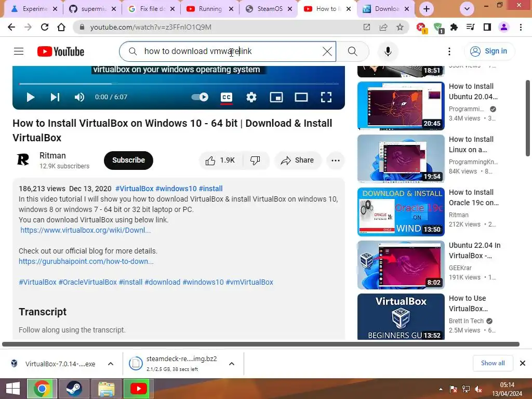Open YouTube settings three-dot menu
This screenshot has width=532, height=399.
pyautogui.click(x=449, y=51)
